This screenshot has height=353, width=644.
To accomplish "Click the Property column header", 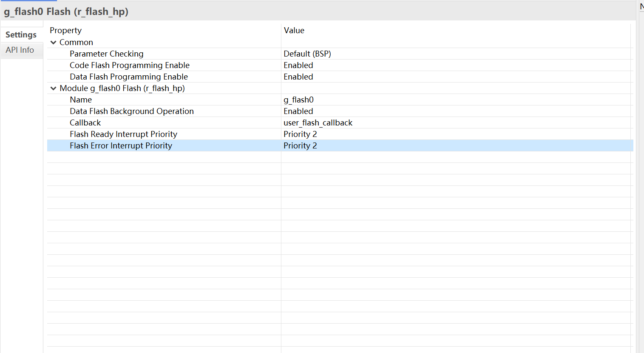I will [65, 31].
